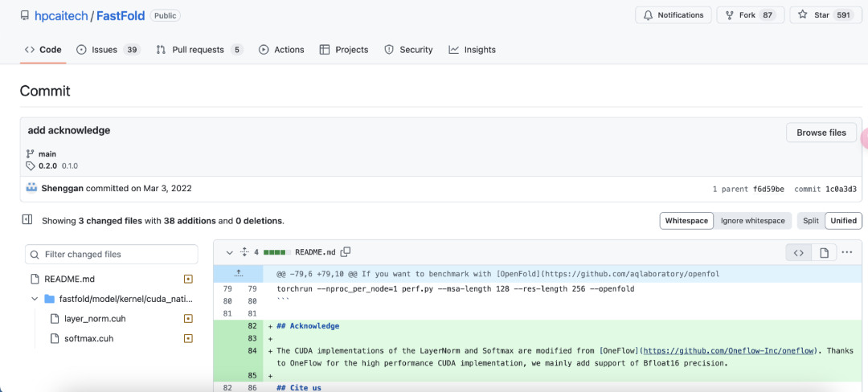Image resolution: width=868 pixels, height=392 pixels.
Task: Expand all lines icon in README.md header
Action: click(244, 252)
